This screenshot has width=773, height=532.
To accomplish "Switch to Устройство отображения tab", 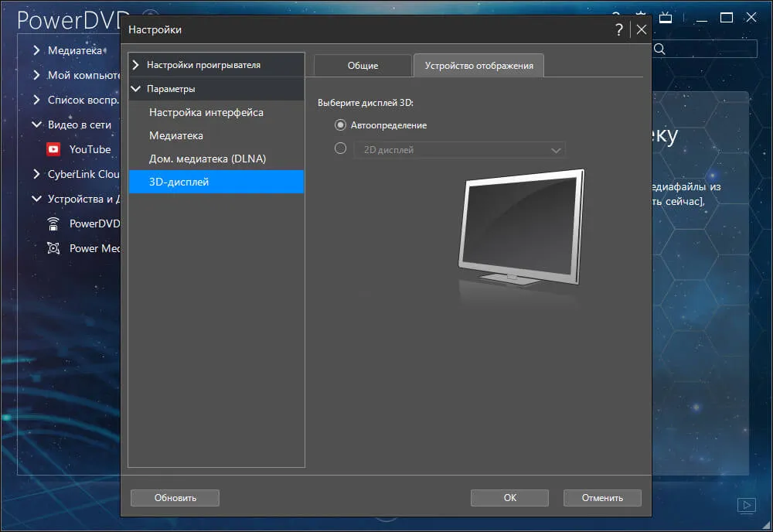I will [x=478, y=66].
